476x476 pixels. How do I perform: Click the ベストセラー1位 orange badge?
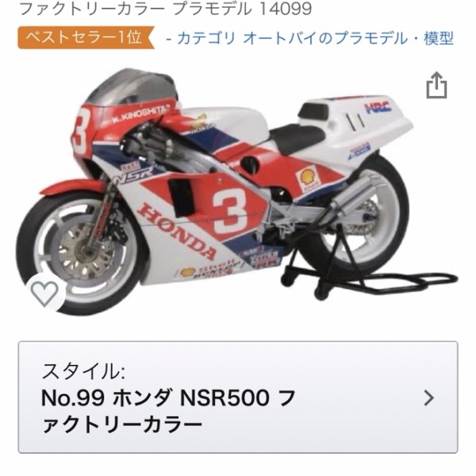pyautogui.click(x=86, y=37)
